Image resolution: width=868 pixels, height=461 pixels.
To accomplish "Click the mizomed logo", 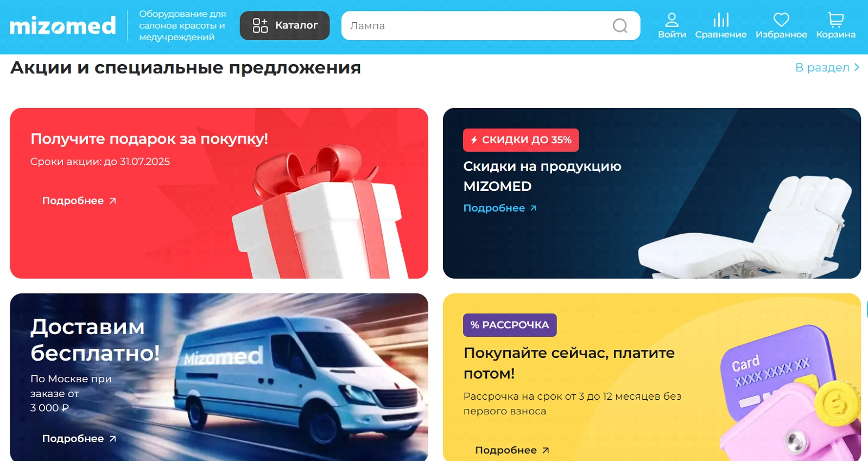I will pyautogui.click(x=62, y=25).
